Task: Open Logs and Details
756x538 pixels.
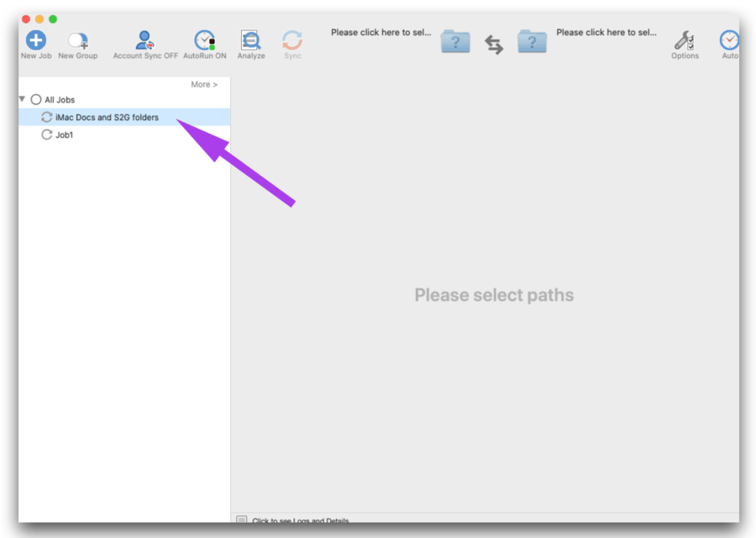Action: tap(302, 521)
